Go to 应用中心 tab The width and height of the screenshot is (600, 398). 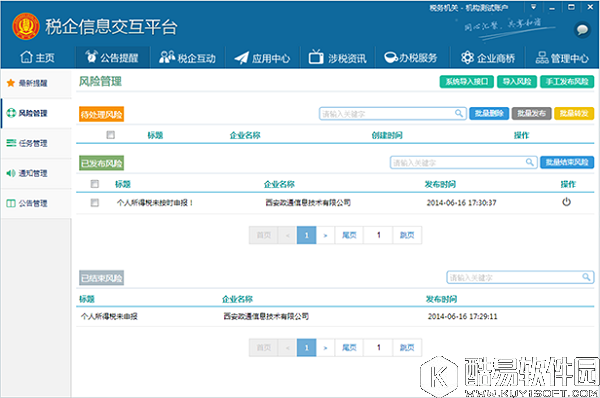(x=262, y=58)
